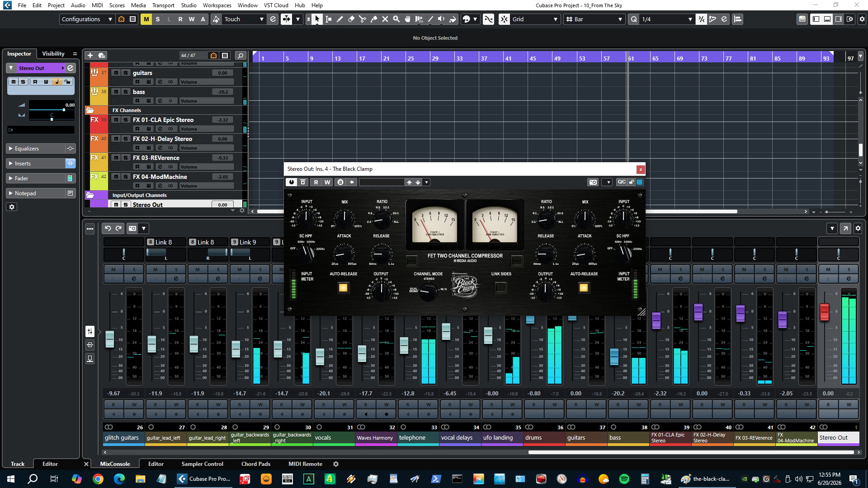Toggle plugin bypass power button

(291, 182)
